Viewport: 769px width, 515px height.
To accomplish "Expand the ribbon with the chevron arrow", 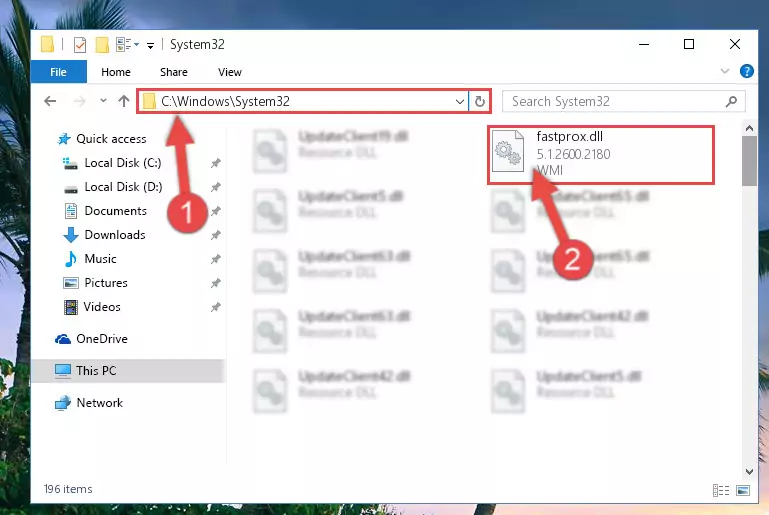I will pos(724,72).
